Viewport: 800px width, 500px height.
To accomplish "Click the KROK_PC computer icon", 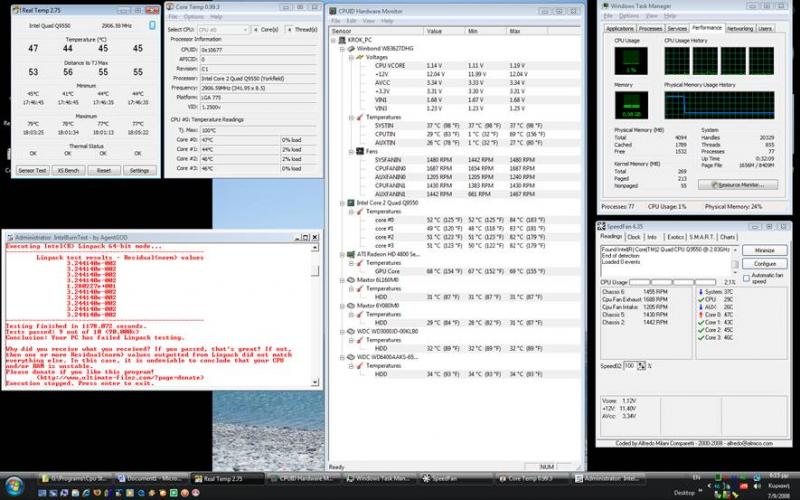I will pyautogui.click(x=345, y=41).
